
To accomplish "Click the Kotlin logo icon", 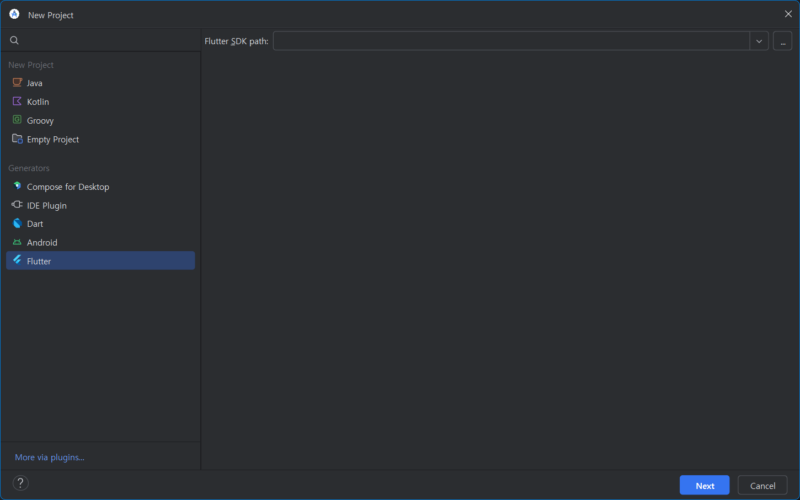I will pos(17,101).
